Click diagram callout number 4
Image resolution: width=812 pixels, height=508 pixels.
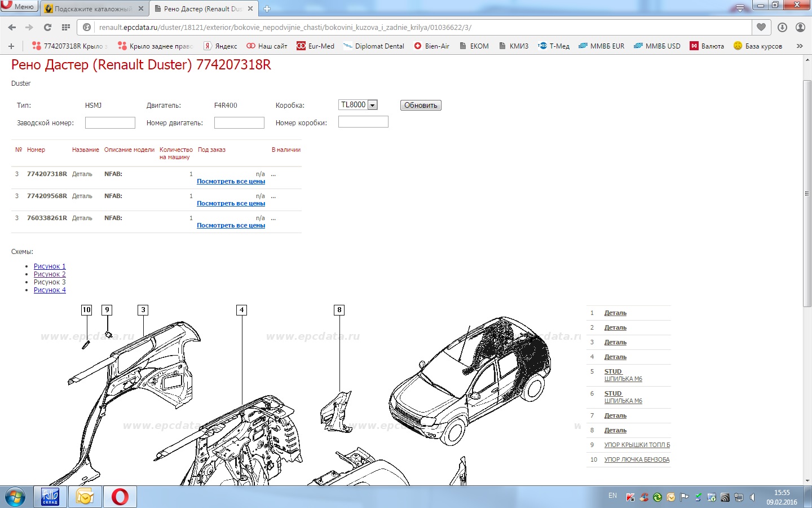(241, 310)
